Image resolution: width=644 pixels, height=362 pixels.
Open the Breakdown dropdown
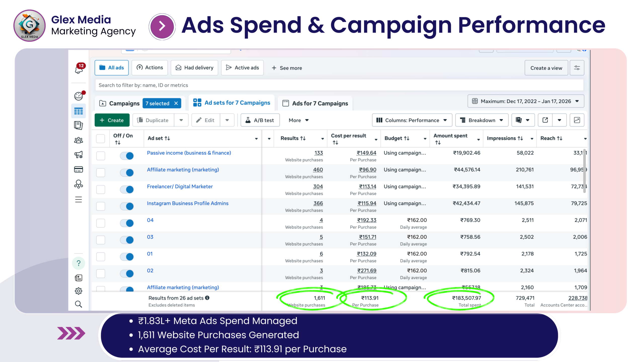pyautogui.click(x=482, y=120)
